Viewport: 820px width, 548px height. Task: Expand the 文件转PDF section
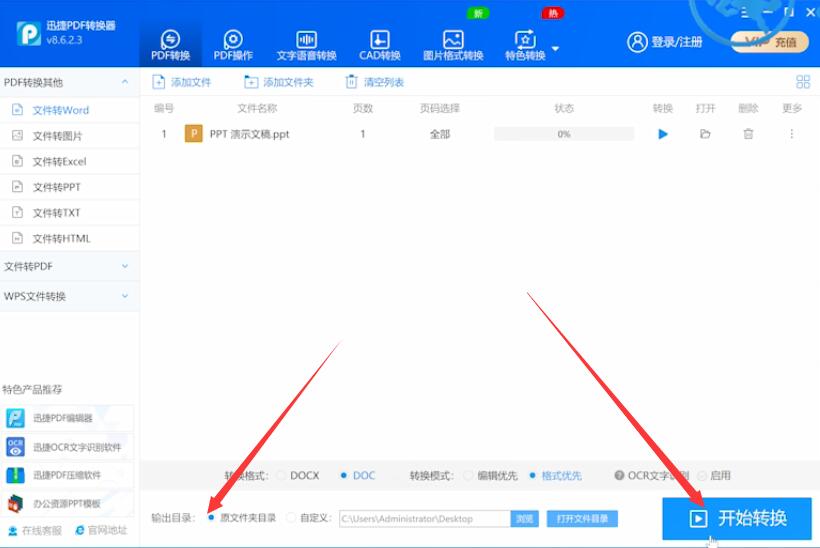click(70, 266)
